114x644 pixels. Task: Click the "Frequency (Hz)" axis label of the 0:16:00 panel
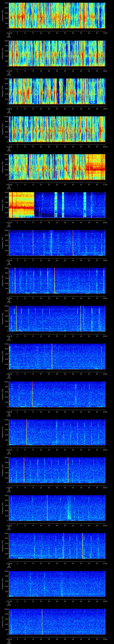[x=3, y=16]
